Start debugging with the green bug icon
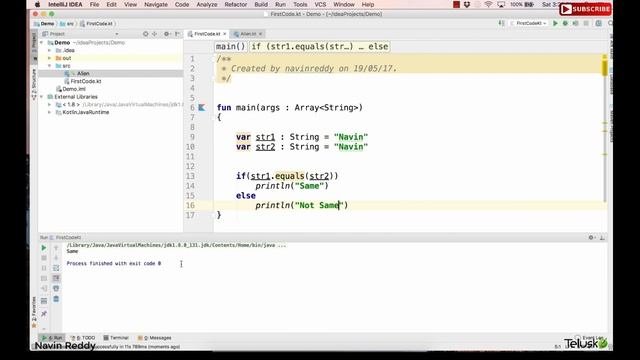The height and width of the screenshot is (360, 640). point(565,24)
